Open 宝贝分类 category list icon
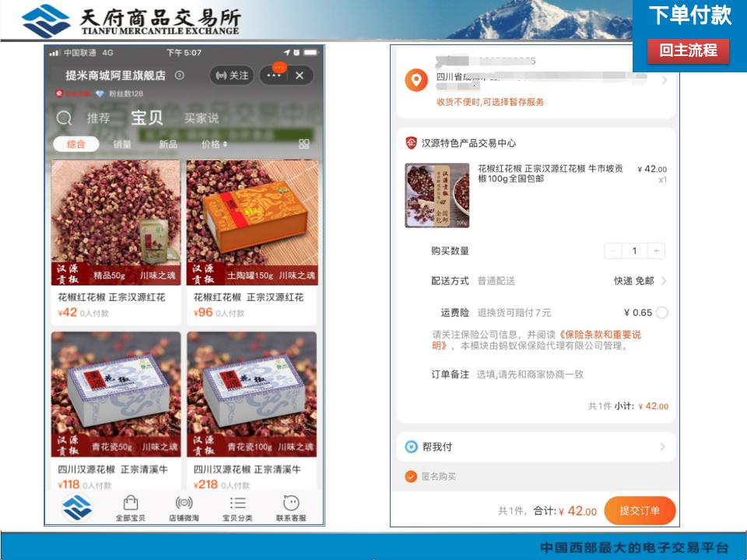Viewport: 747px width, 560px height. pos(237,508)
